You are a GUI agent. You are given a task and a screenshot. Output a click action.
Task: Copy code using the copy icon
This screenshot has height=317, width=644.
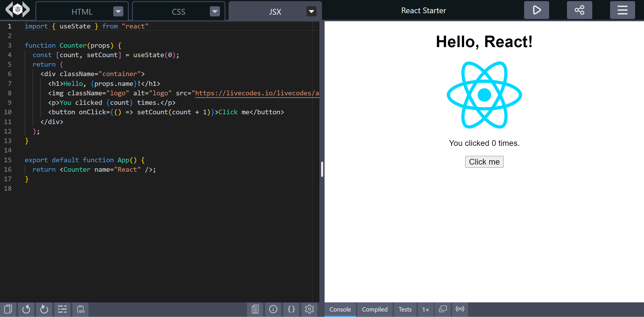8,309
